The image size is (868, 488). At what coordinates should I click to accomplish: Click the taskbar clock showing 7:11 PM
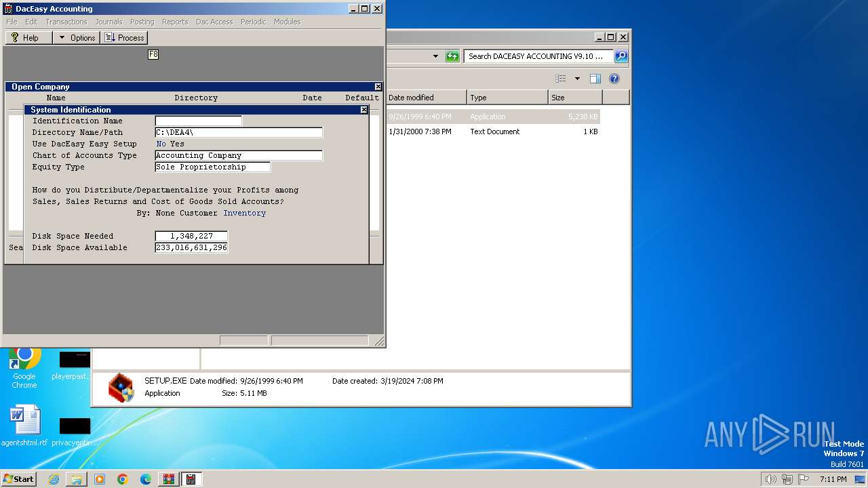pyautogui.click(x=833, y=479)
